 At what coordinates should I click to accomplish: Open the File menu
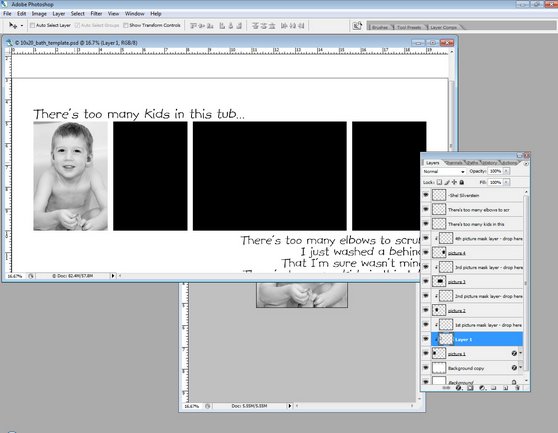tap(7, 14)
